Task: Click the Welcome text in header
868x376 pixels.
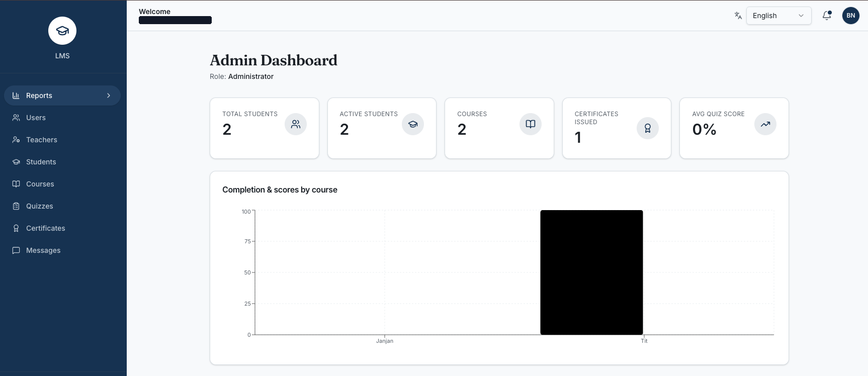Action: [154, 12]
